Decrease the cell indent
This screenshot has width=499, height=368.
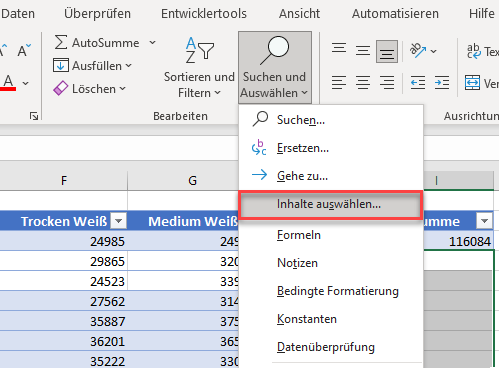(418, 82)
